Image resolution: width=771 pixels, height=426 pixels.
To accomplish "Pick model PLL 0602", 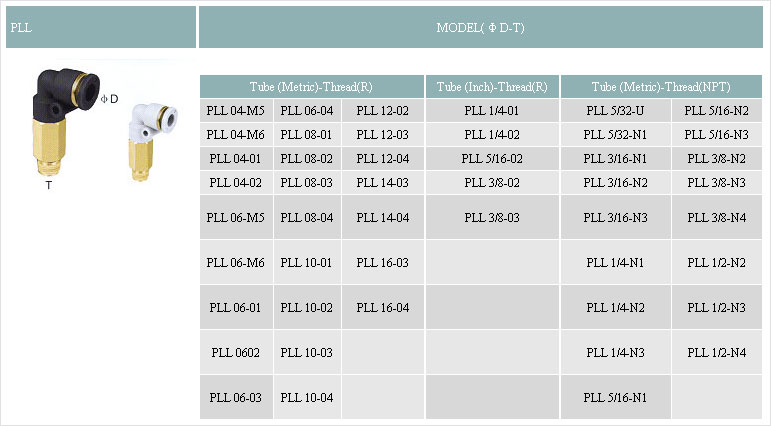I will point(236,353).
